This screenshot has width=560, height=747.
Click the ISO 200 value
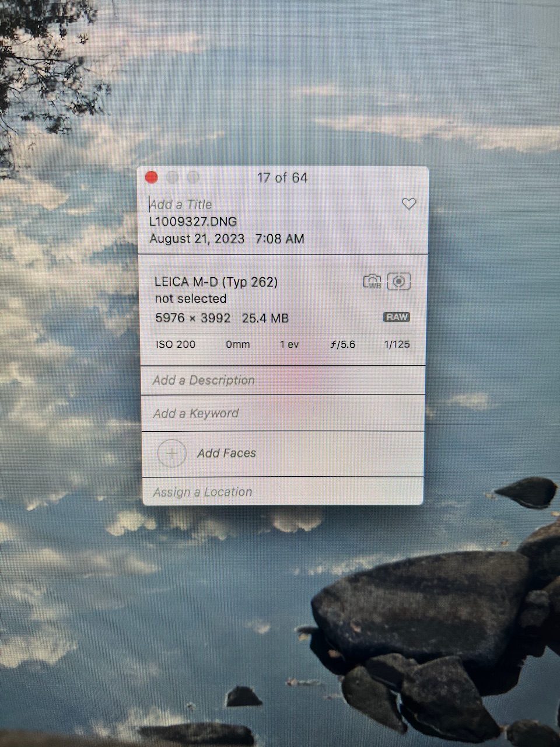tap(176, 344)
